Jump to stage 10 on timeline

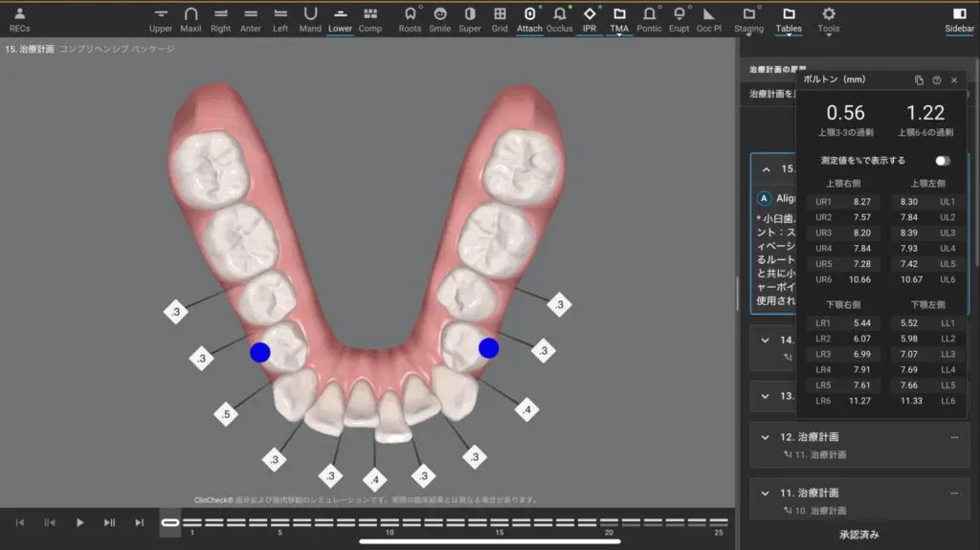pos(390,522)
